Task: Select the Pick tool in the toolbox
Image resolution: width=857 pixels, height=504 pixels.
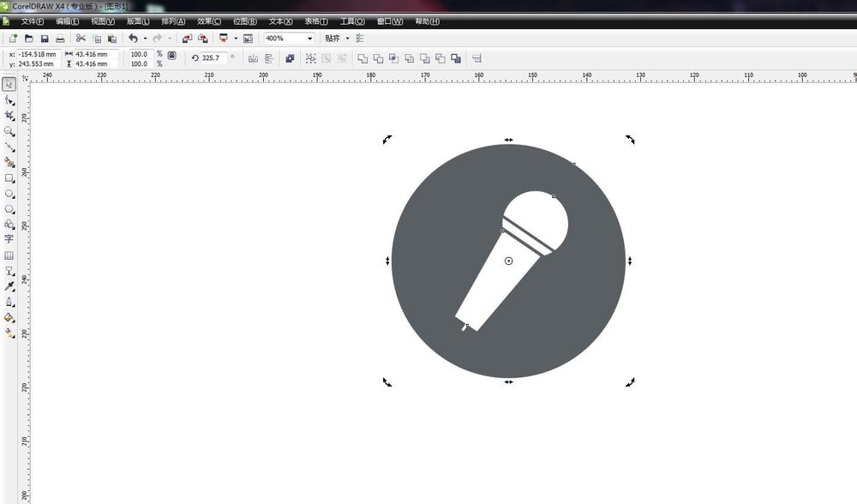Action: (x=9, y=84)
